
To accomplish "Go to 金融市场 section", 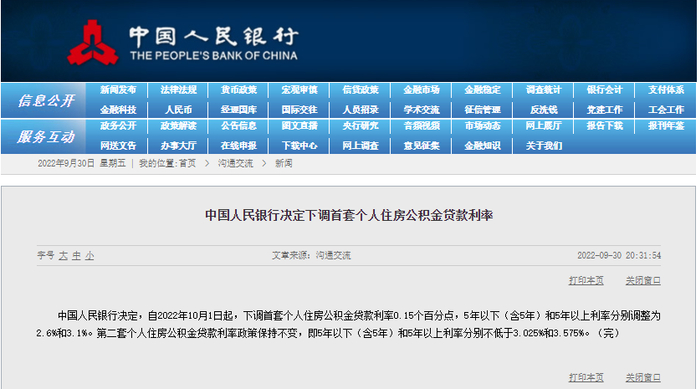I will pos(421,90).
